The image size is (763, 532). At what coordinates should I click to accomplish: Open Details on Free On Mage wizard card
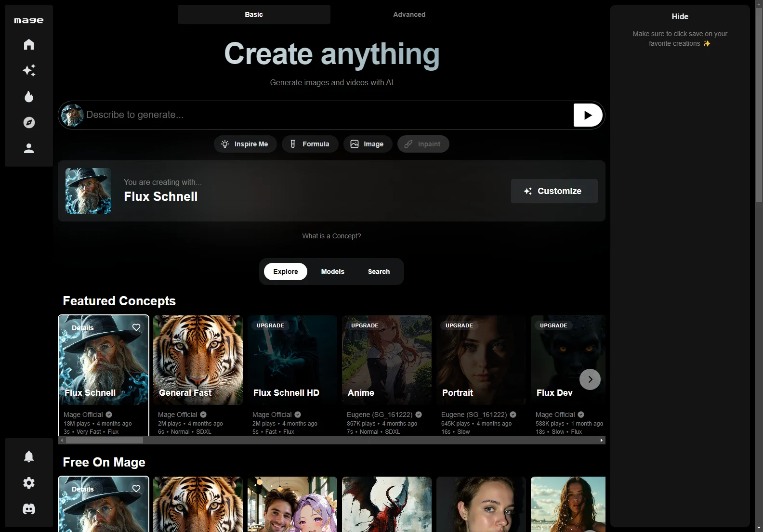(x=83, y=489)
